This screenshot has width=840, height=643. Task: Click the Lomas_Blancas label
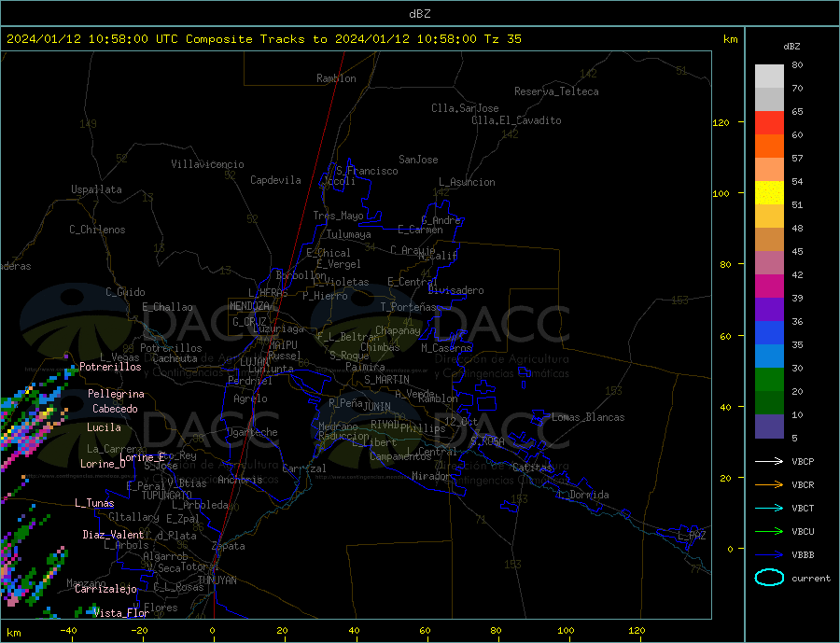(588, 417)
